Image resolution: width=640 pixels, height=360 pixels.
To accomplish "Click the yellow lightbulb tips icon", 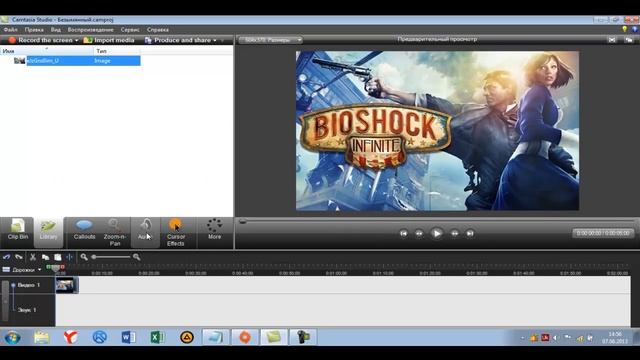I will [624, 29].
